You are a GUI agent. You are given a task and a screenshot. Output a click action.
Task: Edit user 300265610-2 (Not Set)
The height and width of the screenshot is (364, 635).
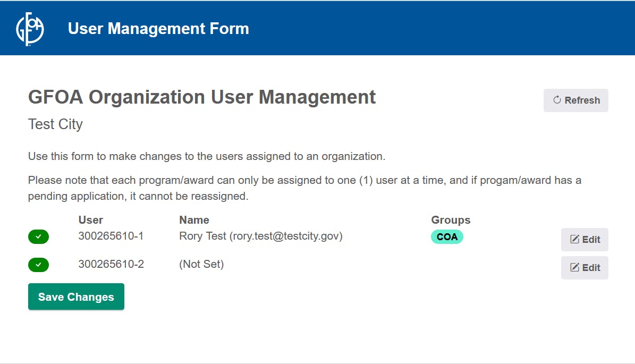(x=585, y=268)
